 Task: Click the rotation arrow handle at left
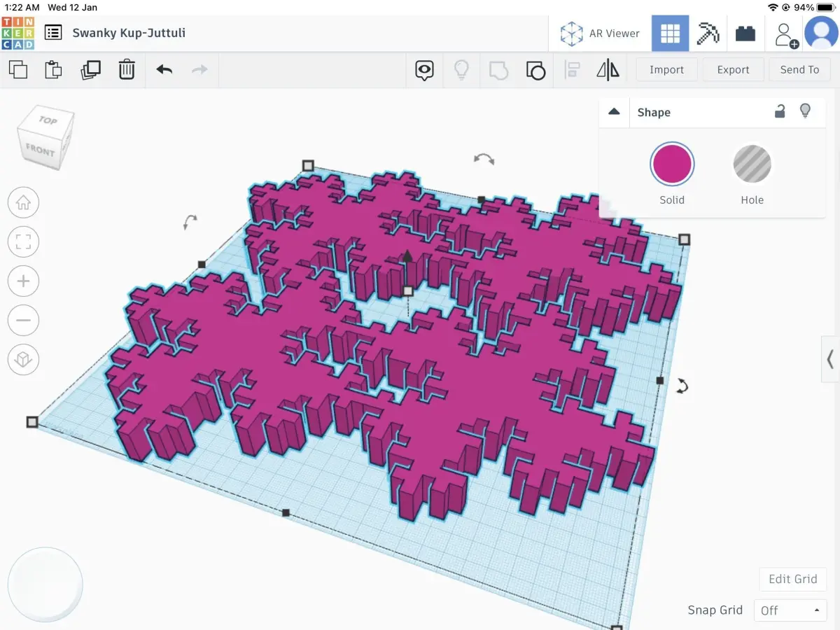190,223
